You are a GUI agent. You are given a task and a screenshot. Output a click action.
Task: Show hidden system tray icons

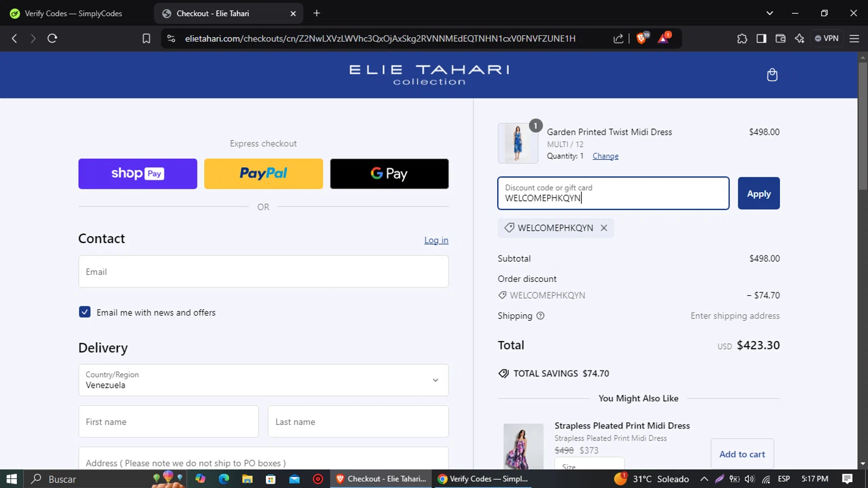[x=704, y=479]
